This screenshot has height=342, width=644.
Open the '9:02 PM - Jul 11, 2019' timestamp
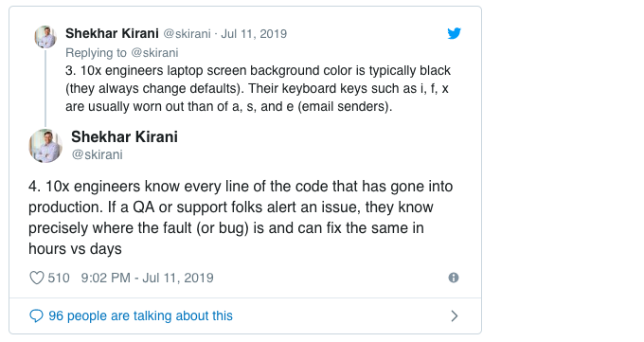pos(147,278)
